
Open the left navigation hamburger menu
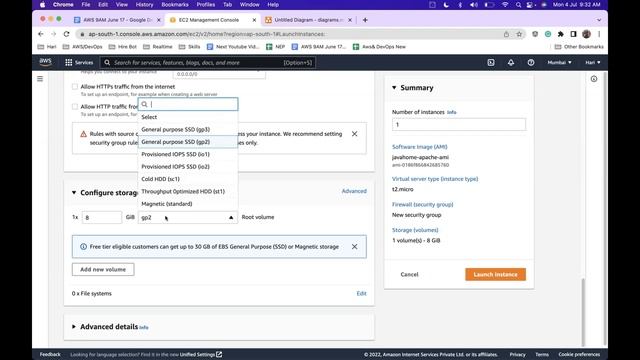click(40, 79)
